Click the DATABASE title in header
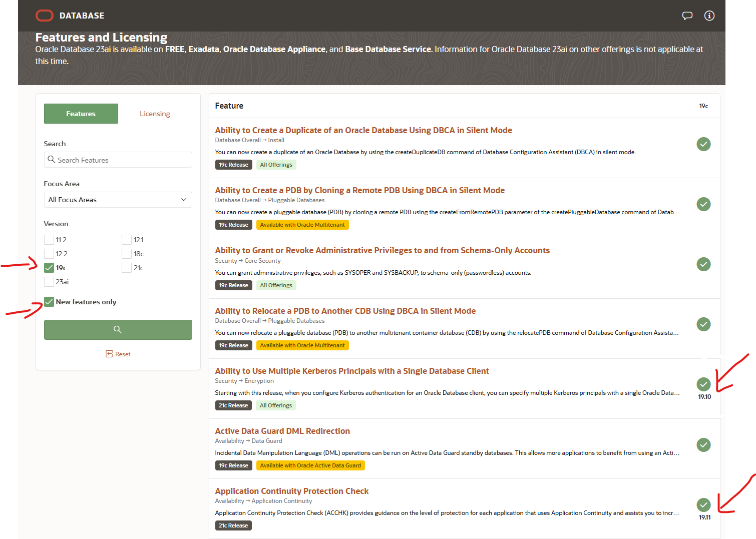Screen dimensions: 756x539 pos(82,16)
